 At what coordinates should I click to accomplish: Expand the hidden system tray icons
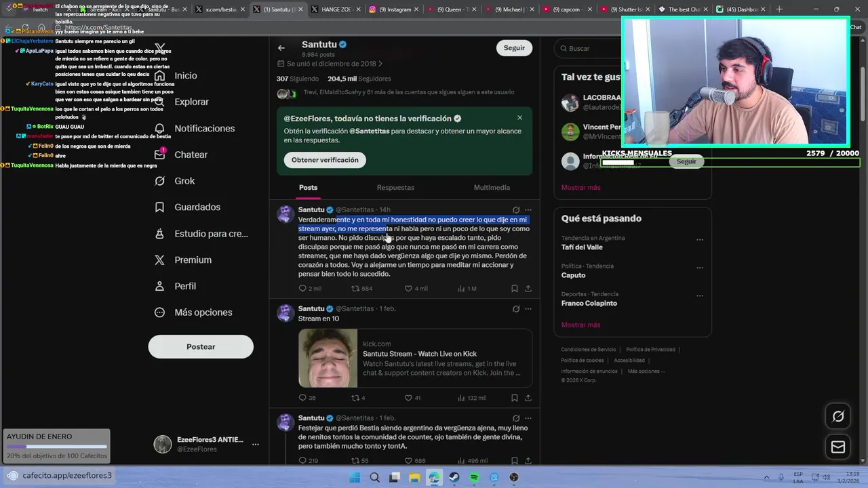(767, 477)
